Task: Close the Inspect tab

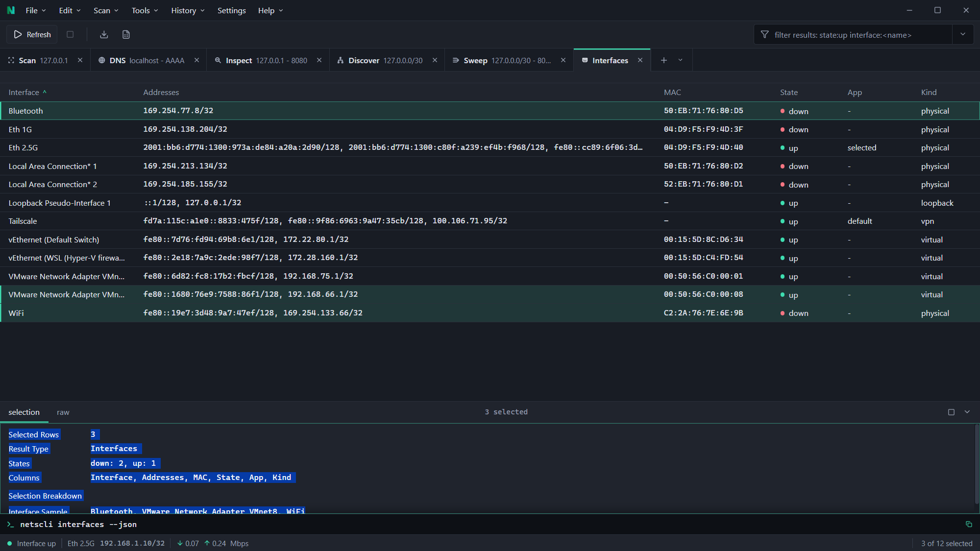Action: tap(319, 60)
